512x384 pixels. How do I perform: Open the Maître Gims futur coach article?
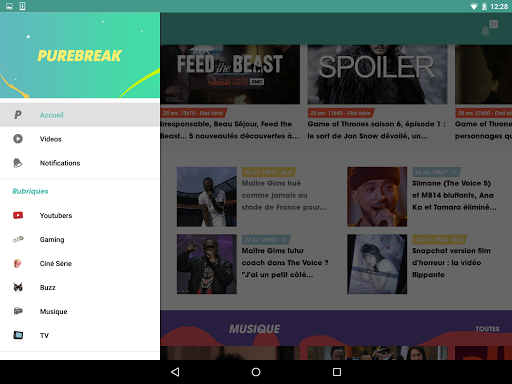[x=285, y=263]
